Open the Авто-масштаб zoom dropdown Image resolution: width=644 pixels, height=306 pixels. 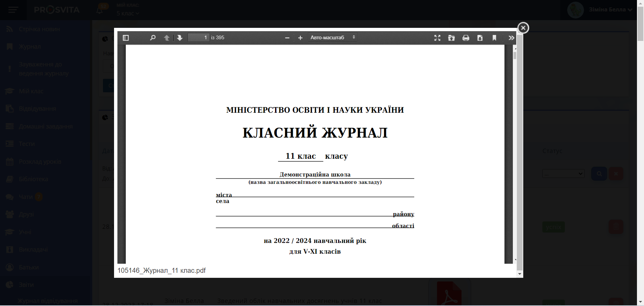click(x=332, y=38)
